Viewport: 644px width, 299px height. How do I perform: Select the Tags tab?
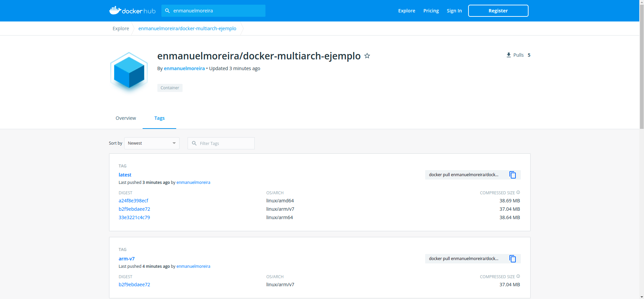coord(159,118)
